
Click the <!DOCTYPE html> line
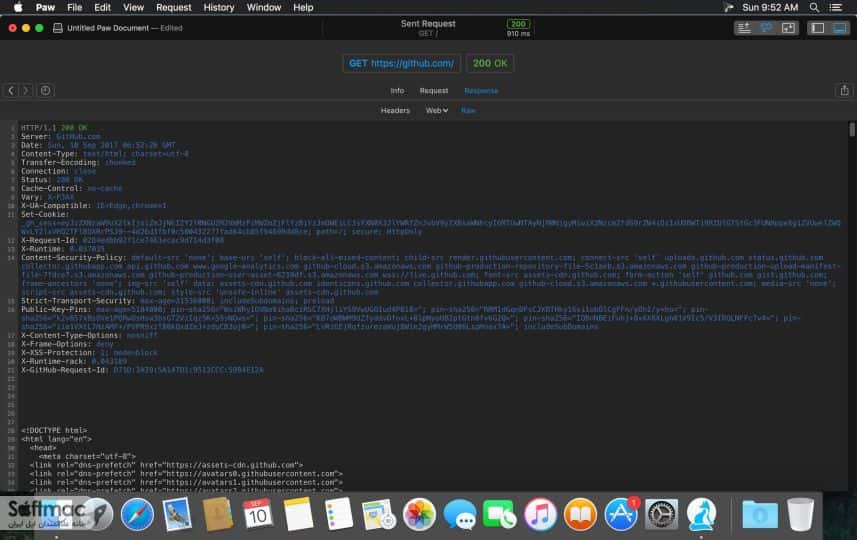[54, 431]
